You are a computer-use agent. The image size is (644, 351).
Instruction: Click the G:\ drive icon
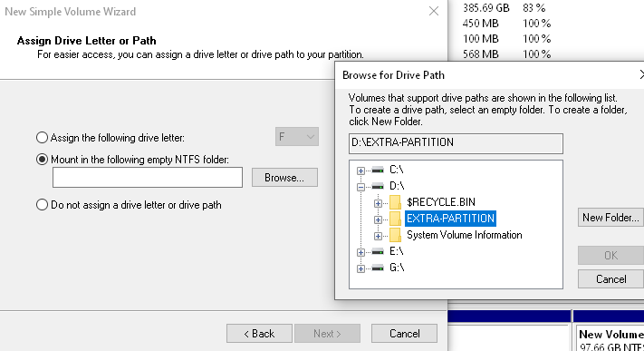point(378,268)
